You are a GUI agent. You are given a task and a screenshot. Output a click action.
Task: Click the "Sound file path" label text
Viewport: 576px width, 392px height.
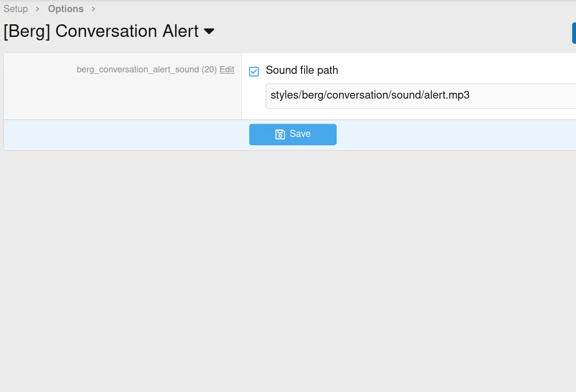302,70
